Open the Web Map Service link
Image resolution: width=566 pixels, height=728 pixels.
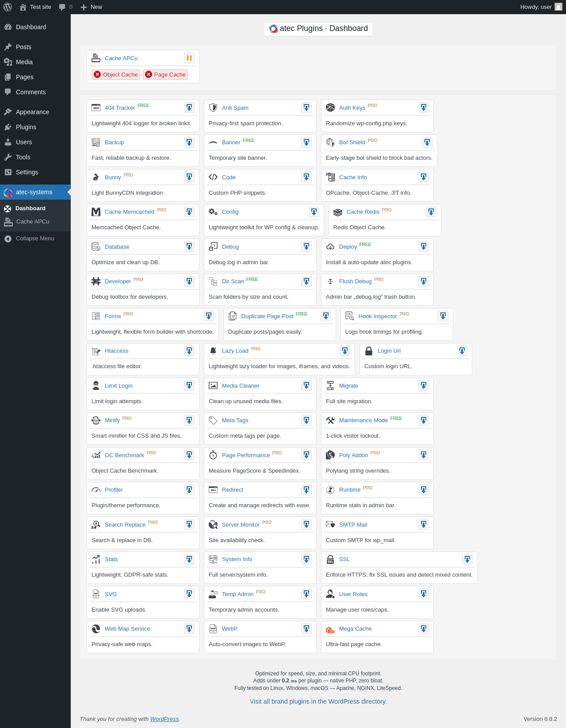pyautogui.click(x=127, y=629)
